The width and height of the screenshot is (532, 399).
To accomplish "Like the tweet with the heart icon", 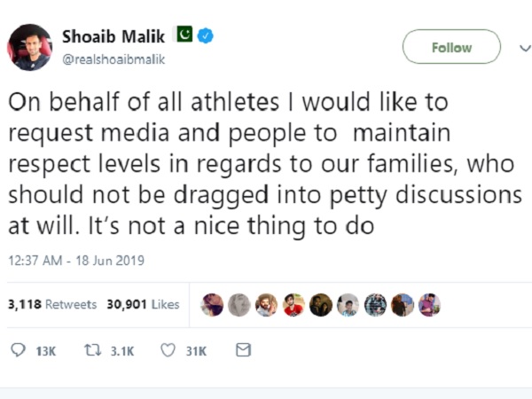I will click(168, 350).
